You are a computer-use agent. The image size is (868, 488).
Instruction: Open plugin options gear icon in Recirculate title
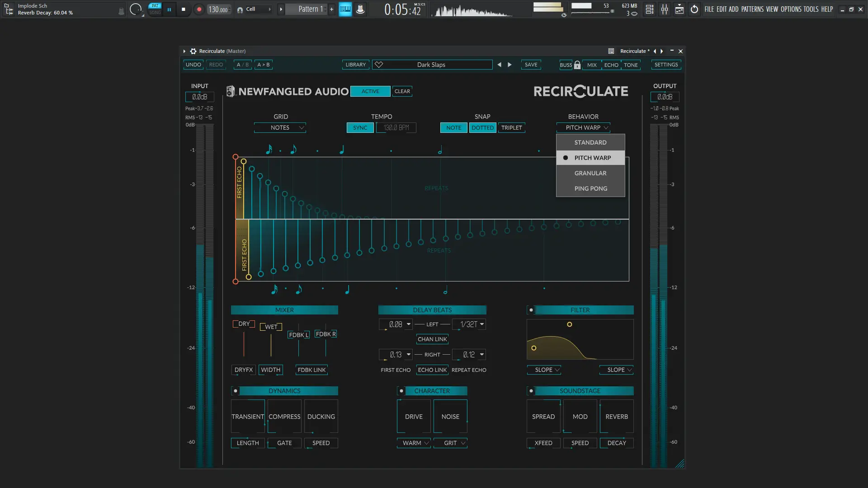193,51
